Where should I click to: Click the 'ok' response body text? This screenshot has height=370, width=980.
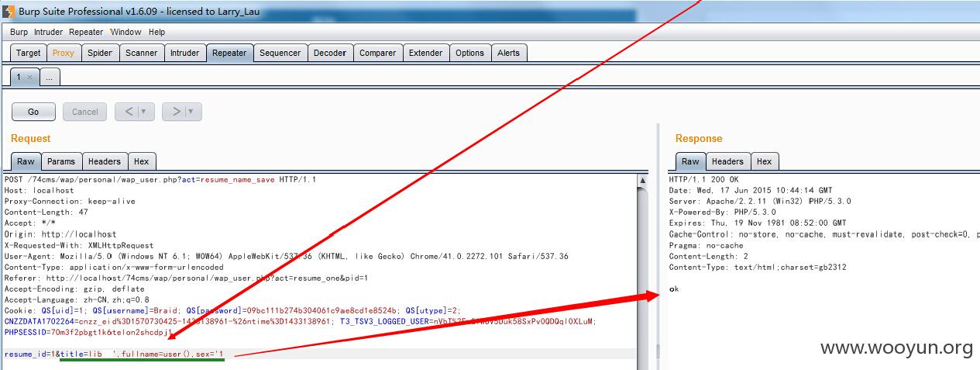click(x=673, y=289)
